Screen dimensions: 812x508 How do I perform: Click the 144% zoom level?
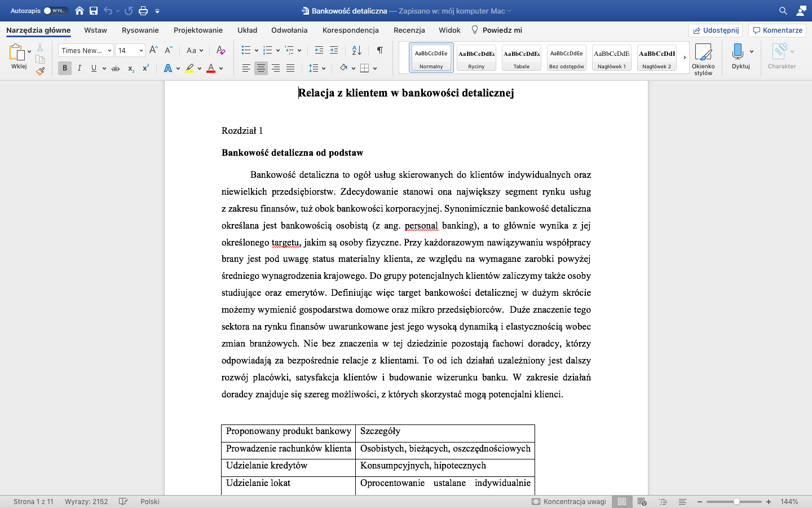[789, 501]
